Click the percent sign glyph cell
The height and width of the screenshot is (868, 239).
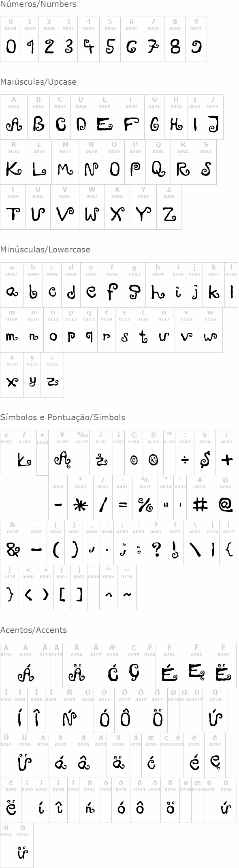tap(145, 498)
